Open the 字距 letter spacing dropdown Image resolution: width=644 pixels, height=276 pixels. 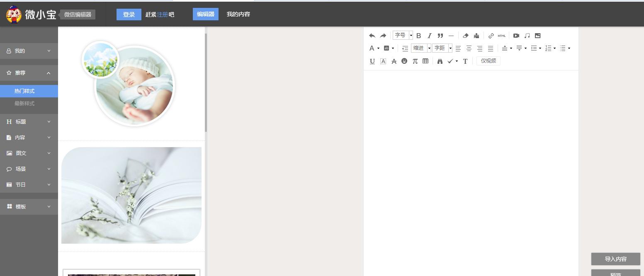pos(442,48)
